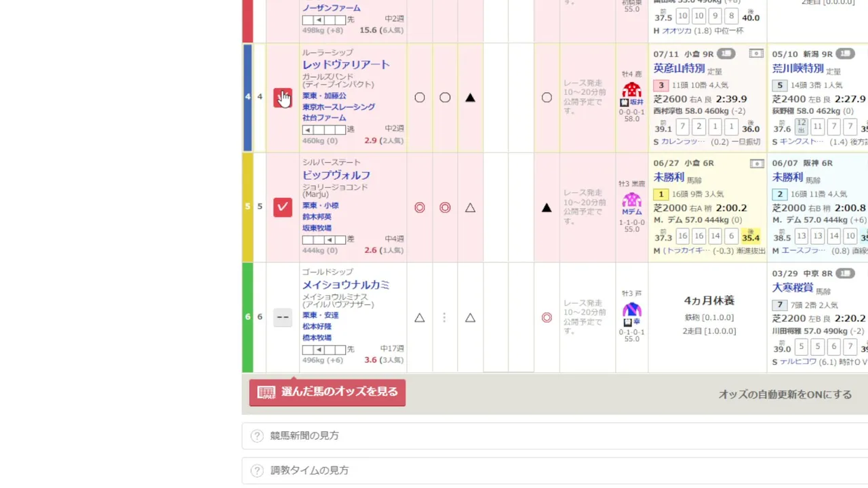The image size is (868, 488).
Task: Open ノーザンファーム breeder link
Action: click(x=332, y=8)
